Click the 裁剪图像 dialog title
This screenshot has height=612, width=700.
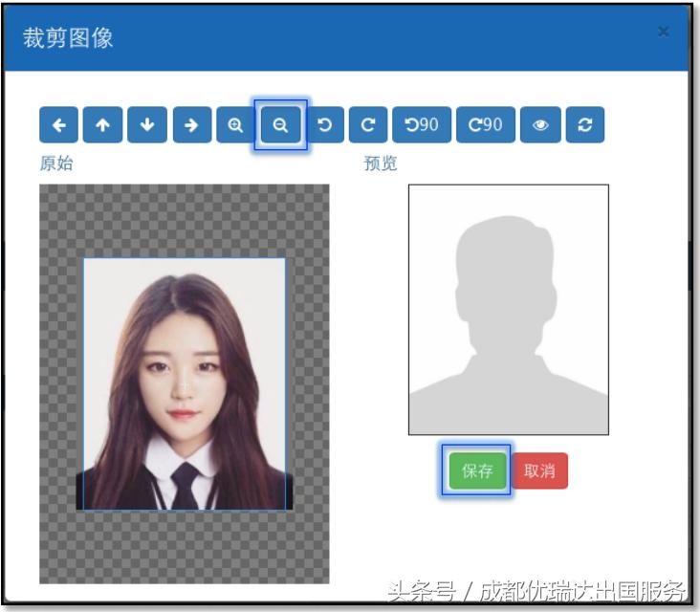(x=68, y=37)
